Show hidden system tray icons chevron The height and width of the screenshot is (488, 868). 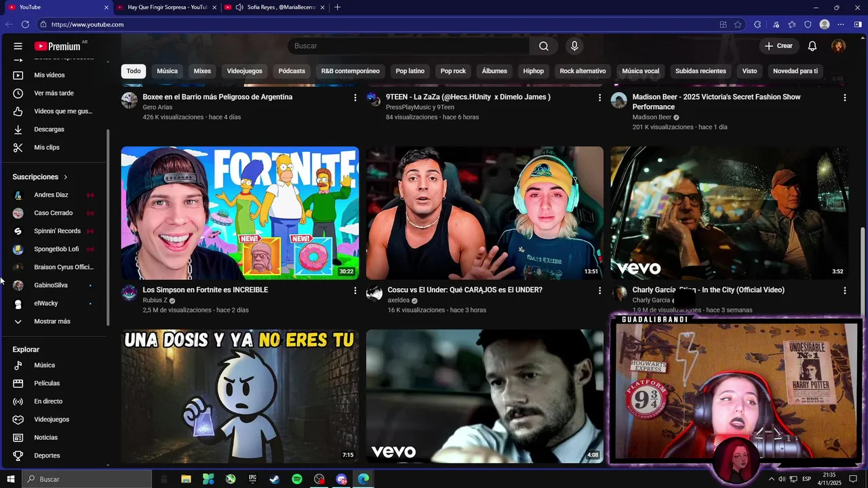pos(771,479)
